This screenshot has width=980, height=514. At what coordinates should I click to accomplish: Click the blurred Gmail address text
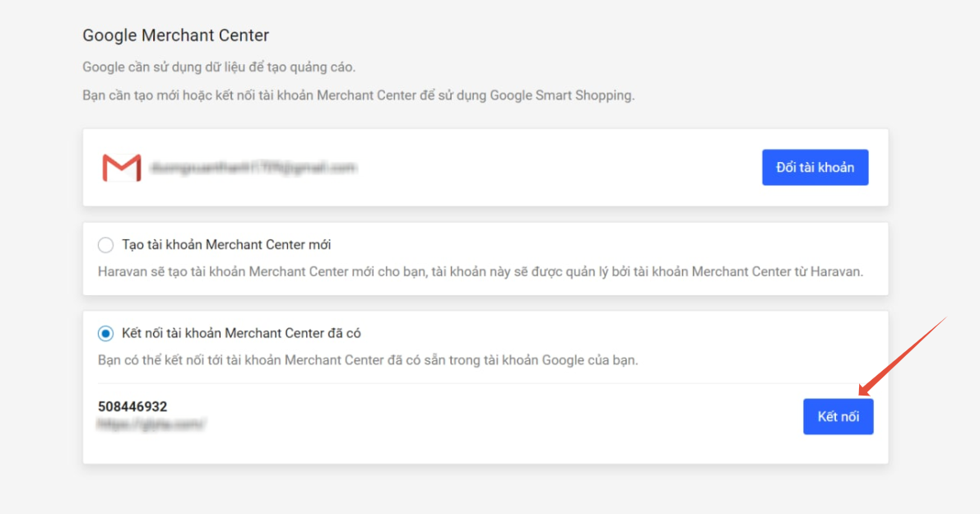click(253, 168)
